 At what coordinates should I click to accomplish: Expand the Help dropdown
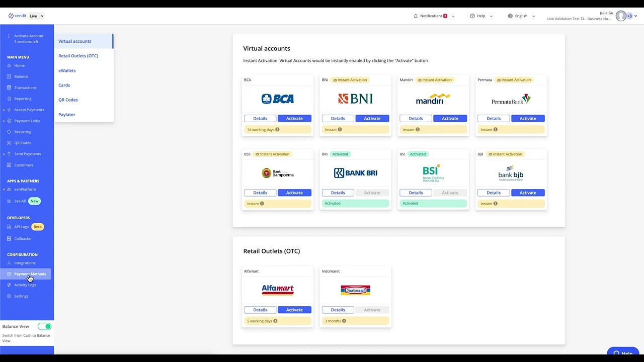[481, 16]
